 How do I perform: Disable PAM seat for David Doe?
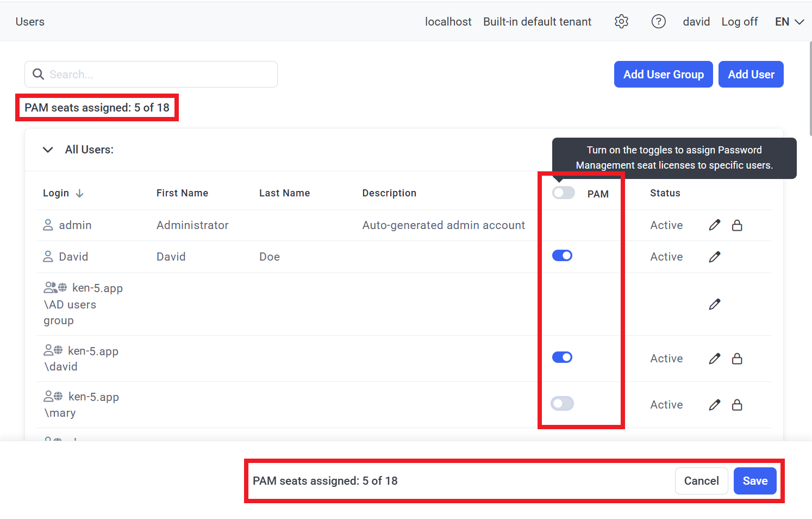(562, 256)
